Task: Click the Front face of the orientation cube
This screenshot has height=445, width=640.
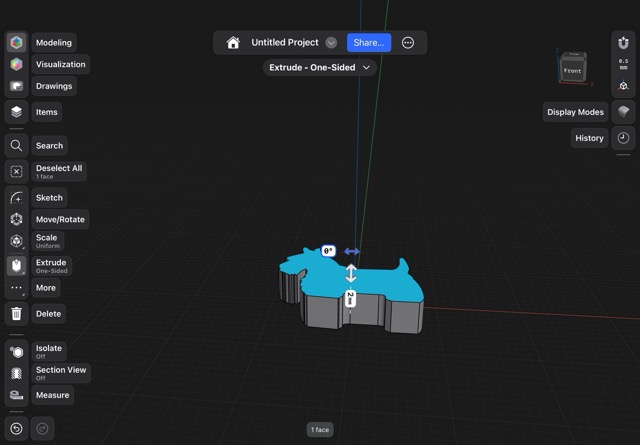Action: tap(573, 70)
